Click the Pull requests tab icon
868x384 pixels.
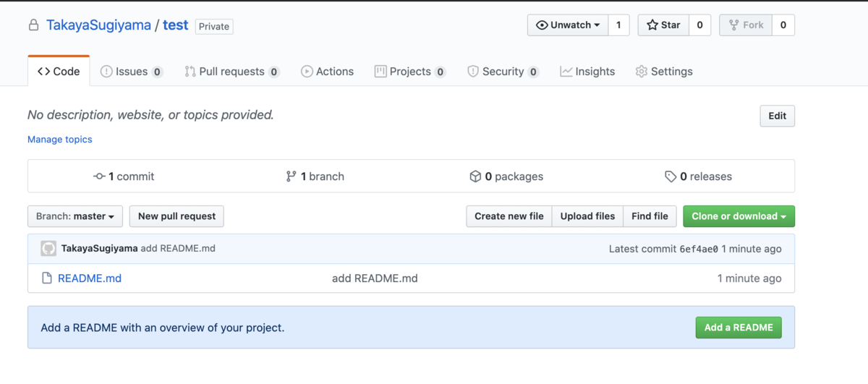tap(190, 71)
